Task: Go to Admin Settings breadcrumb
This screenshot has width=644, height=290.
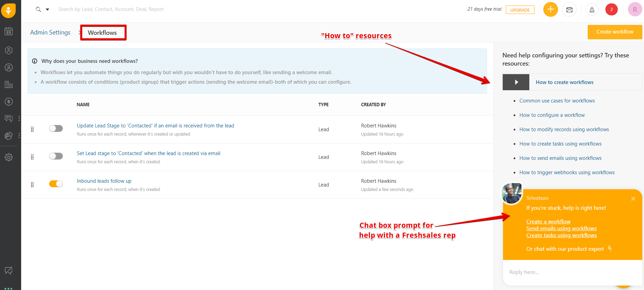Action: [50, 32]
